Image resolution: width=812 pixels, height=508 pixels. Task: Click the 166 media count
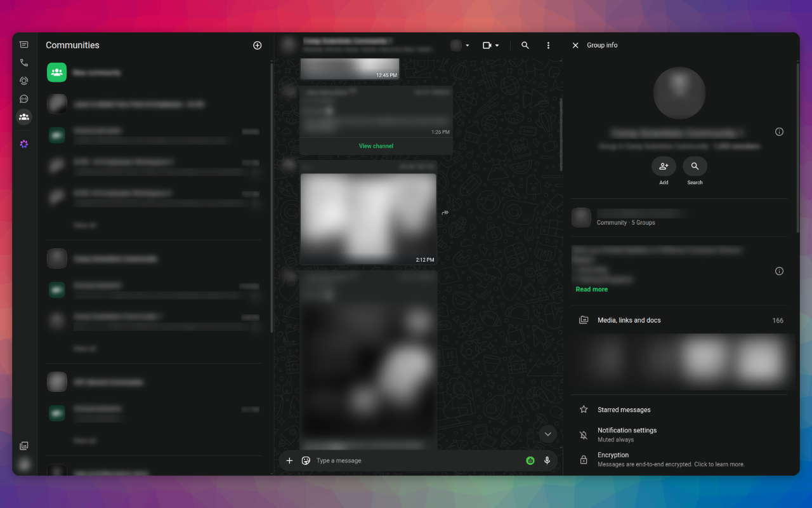[x=778, y=321]
